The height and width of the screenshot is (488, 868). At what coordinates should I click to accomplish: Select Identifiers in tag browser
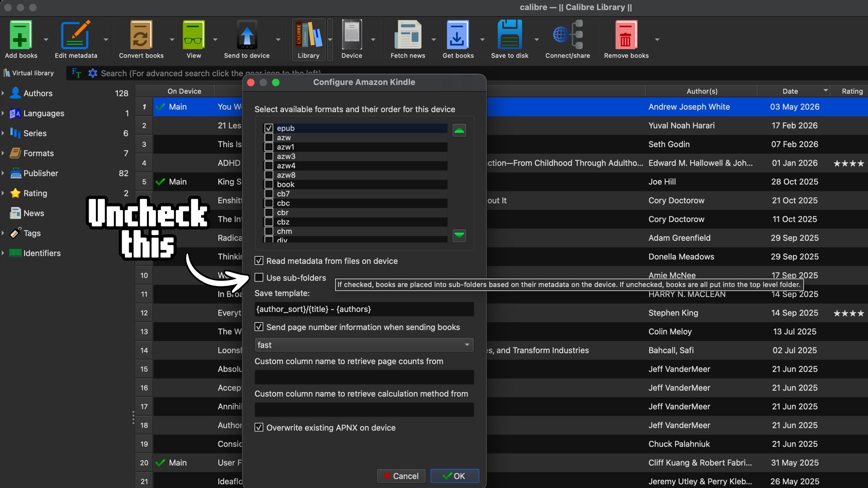click(42, 253)
